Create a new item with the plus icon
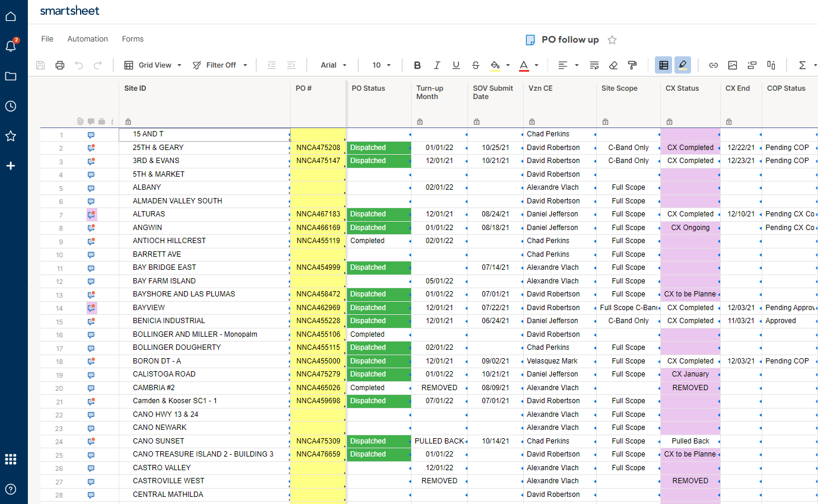This screenshot has width=818, height=504. point(11,165)
